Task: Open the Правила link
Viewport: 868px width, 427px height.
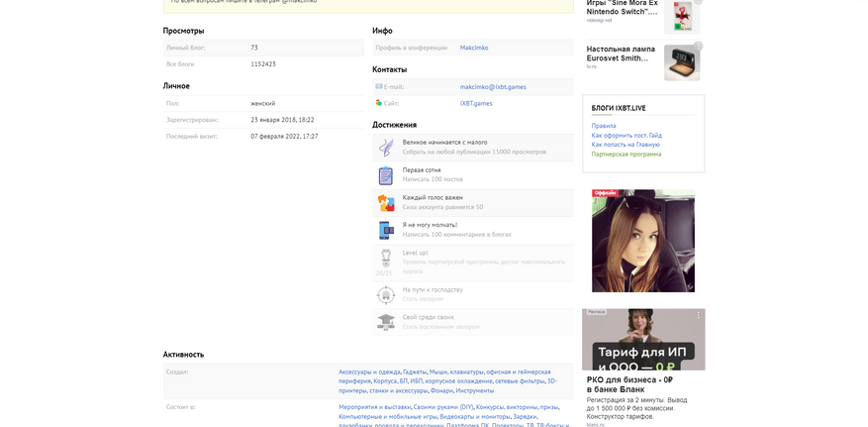Action: (x=604, y=126)
